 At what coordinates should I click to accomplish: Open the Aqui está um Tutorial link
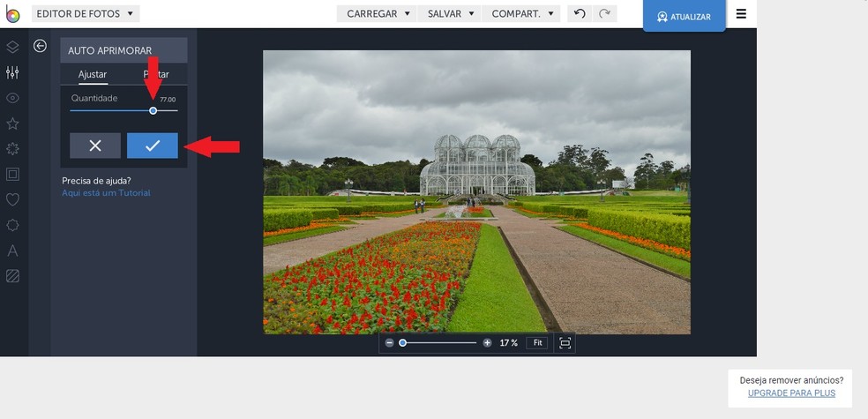point(106,192)
